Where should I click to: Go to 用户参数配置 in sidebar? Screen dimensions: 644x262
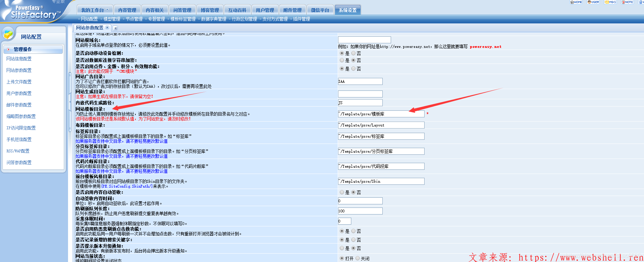pos(19,93)
